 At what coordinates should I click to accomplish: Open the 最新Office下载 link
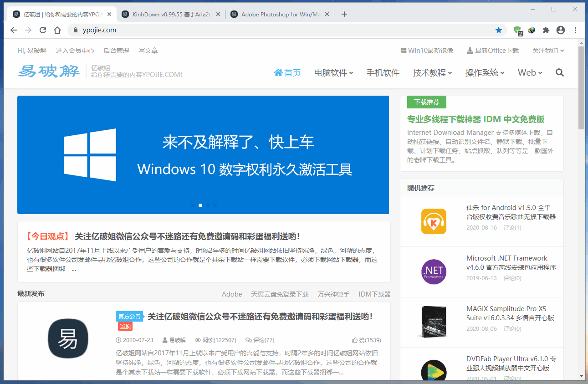493,51
